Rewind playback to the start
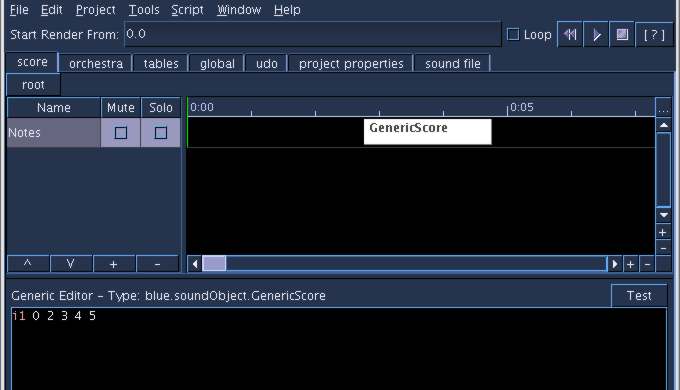The width and height of the screenshot is (680, 390). tap(570, 34)
